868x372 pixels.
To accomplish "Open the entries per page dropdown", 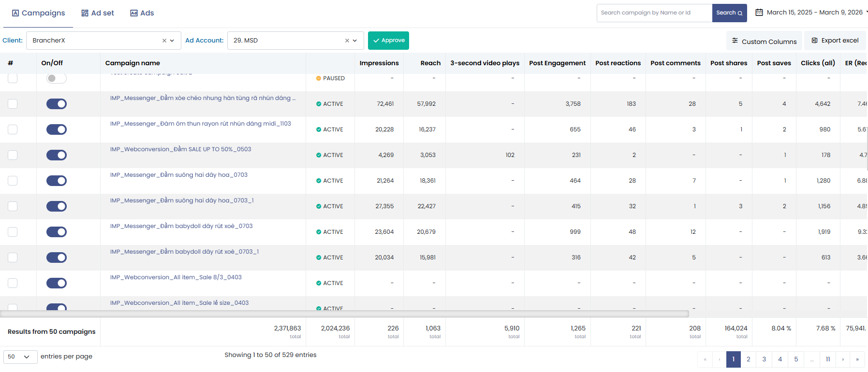I will [20, 357].
